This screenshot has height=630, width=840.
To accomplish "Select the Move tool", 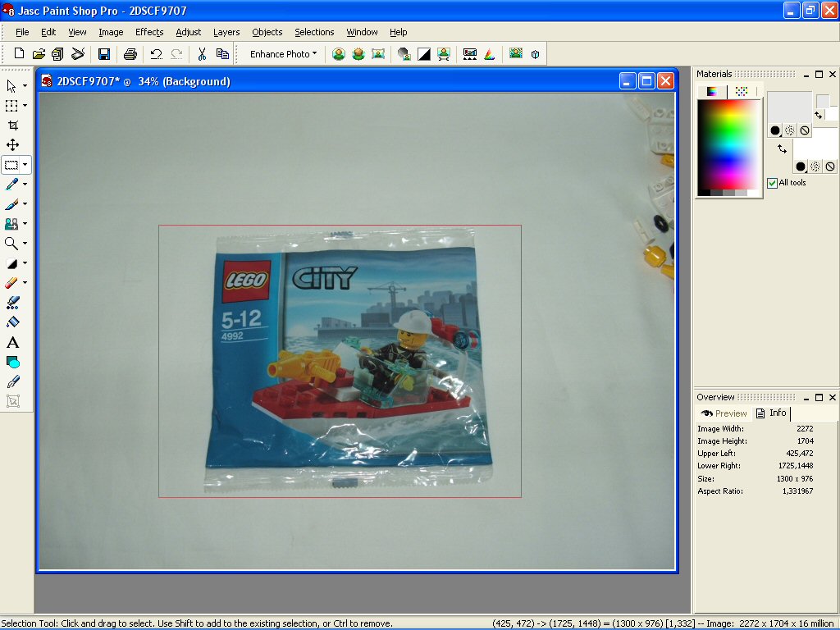I will pos(13,144).
